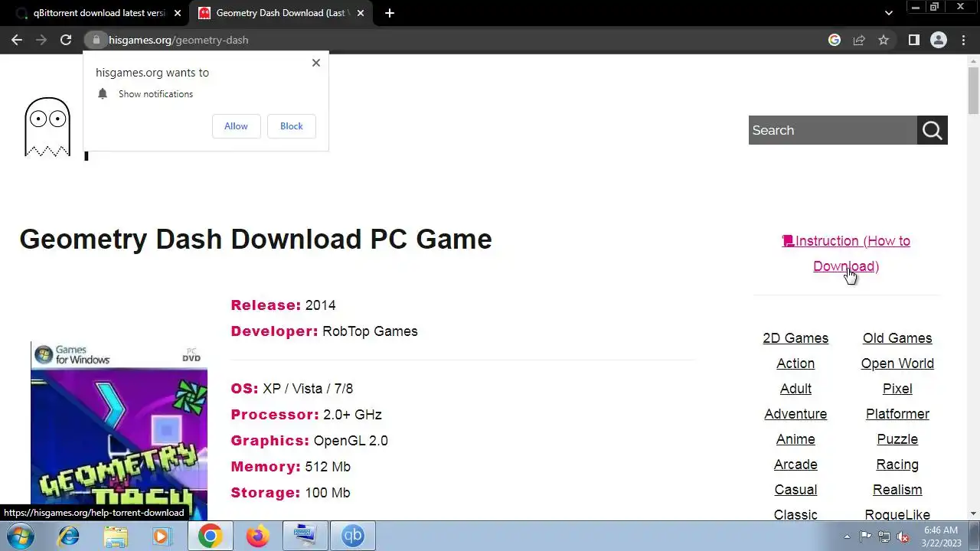980x551 pixels.
Task: Click the Action Center flag icon
Action: click(865, 536)
